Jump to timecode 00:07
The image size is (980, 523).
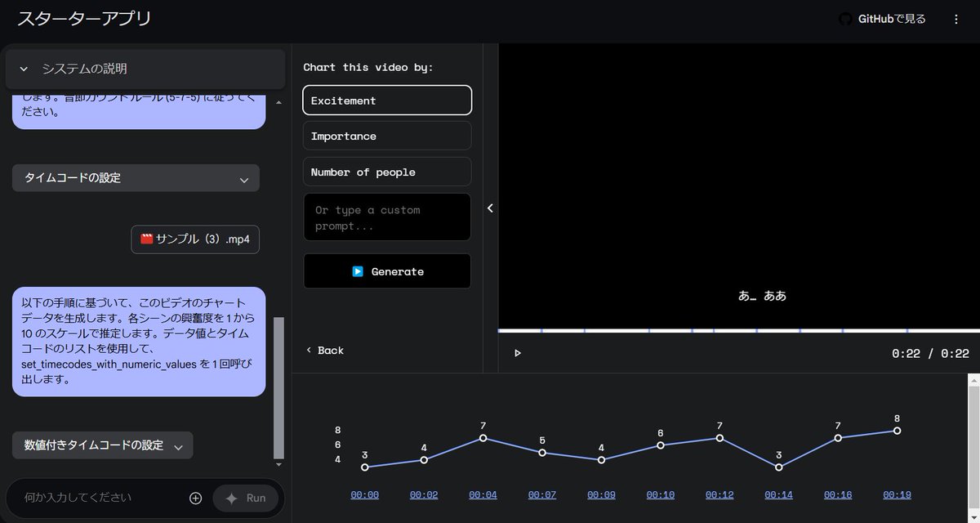tap(542, 494)
